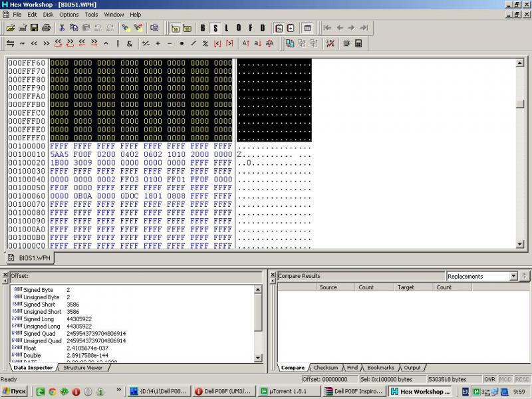Click the Subtract (−) operation icon
This screenshot has height=399, width=532.
(x=170, y=43)
